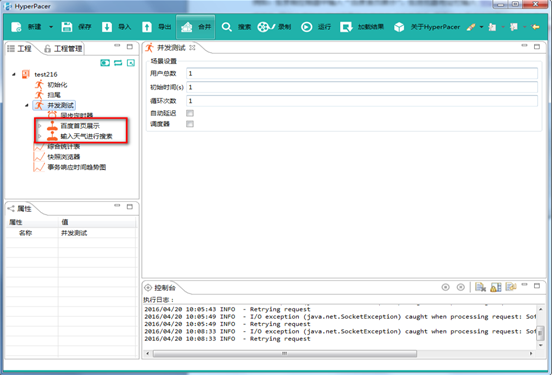Viewport: 552px width, 375px height.
Task: Click the 初始时间(s) input field
Action: 362,87
